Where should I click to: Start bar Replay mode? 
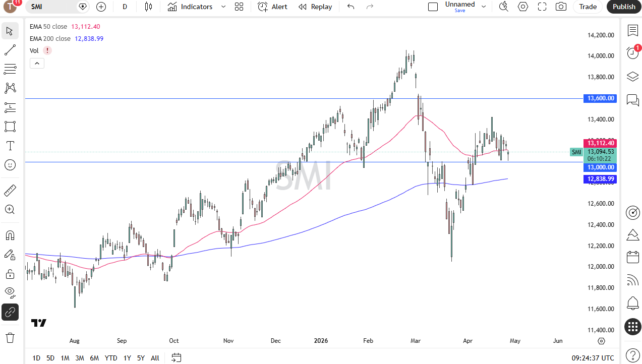[315, 7]
